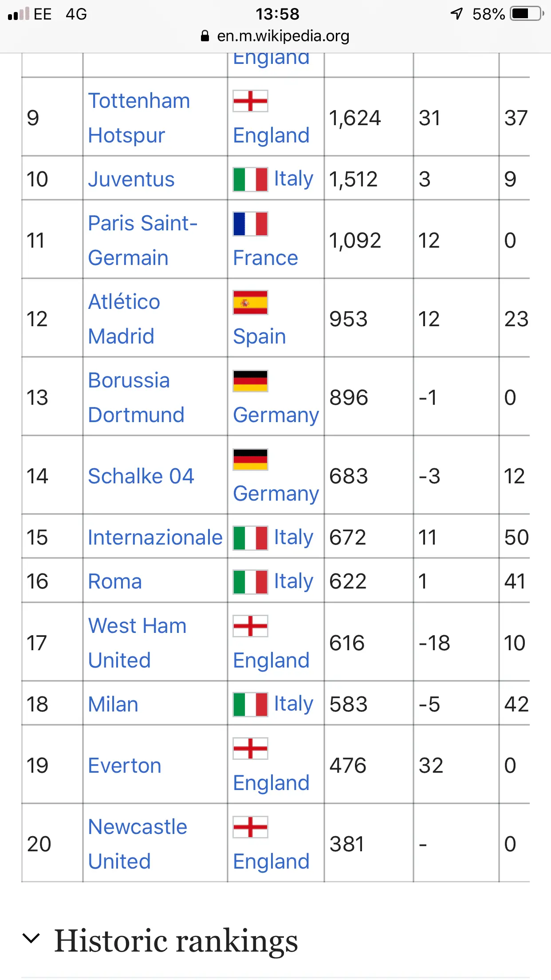Tap the England flag beside Tottenham Hotspur
The image size is (551, 980).
pyautogui.click(x=250, y=101)
